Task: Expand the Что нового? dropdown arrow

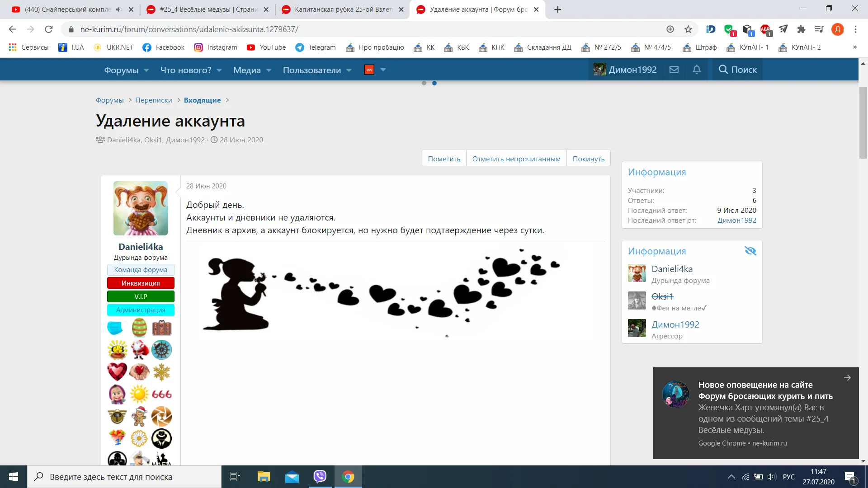Action: [x=219, y=70]
